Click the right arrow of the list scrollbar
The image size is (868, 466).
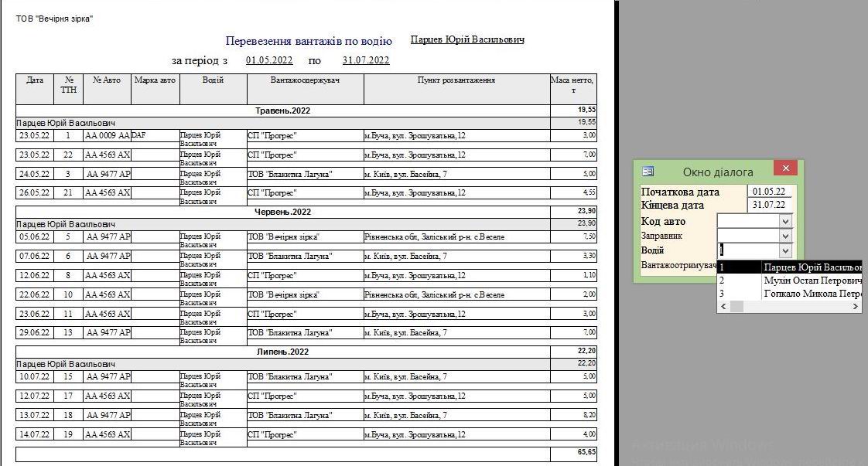coord(856,306)
